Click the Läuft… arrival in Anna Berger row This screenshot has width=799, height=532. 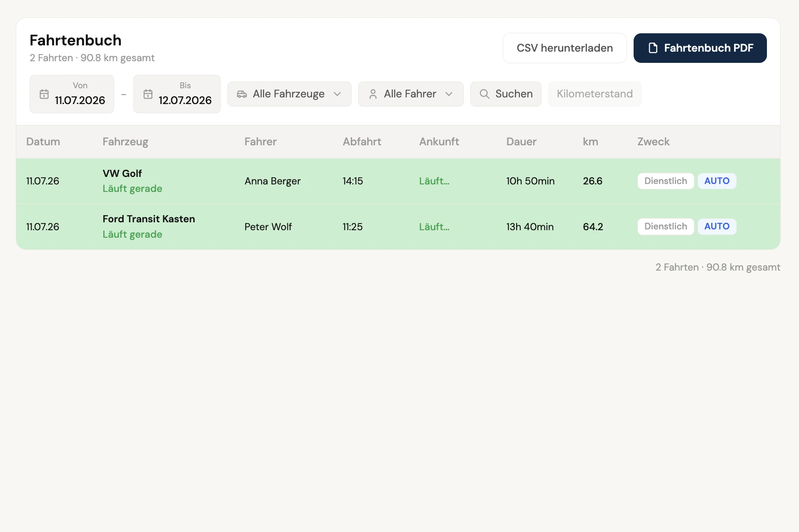434,181
